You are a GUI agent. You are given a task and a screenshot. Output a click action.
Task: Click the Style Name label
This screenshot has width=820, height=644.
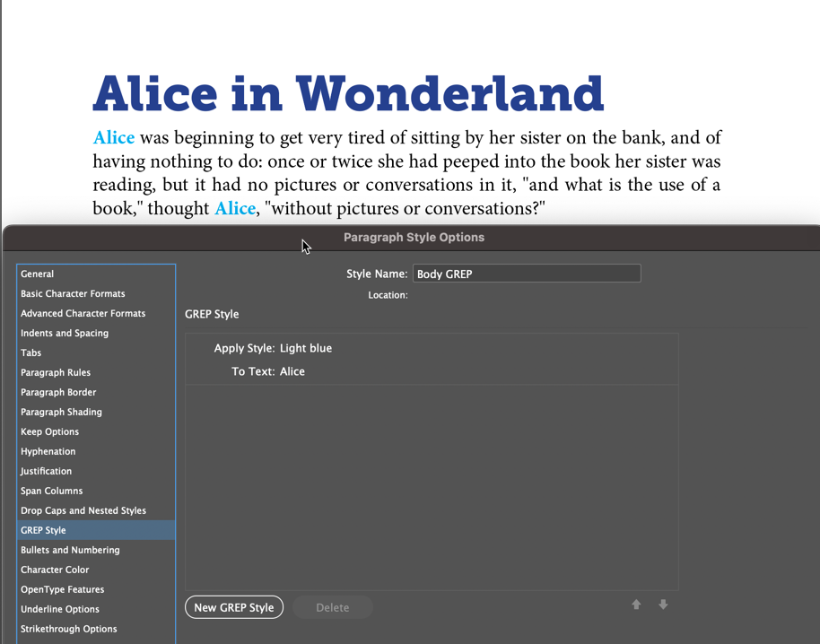point(377,274)
